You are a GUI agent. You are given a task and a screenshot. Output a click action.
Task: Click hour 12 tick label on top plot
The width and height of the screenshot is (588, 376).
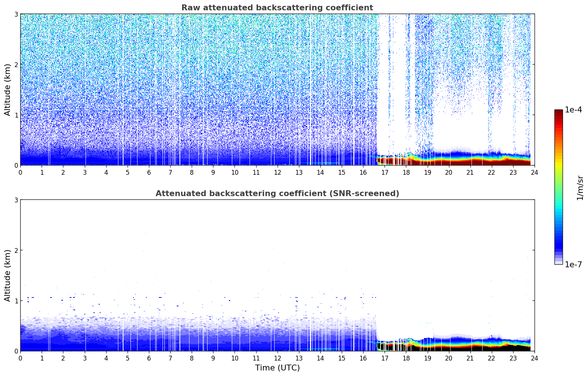coord(277,172)
